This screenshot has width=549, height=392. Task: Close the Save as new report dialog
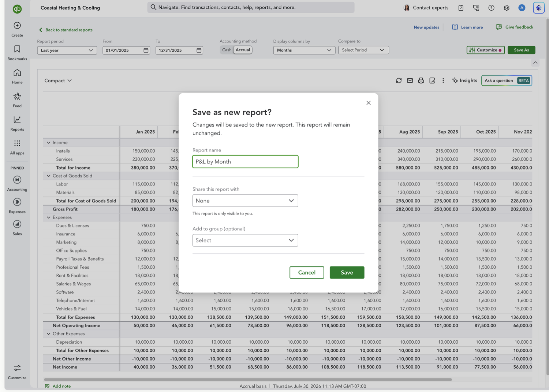point(369,103)
